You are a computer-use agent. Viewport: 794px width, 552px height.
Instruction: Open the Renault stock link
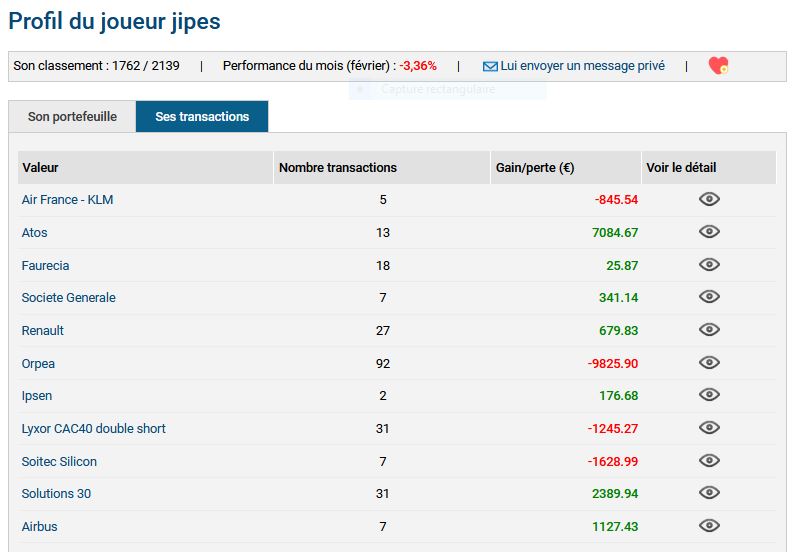[x=43, y=330]
